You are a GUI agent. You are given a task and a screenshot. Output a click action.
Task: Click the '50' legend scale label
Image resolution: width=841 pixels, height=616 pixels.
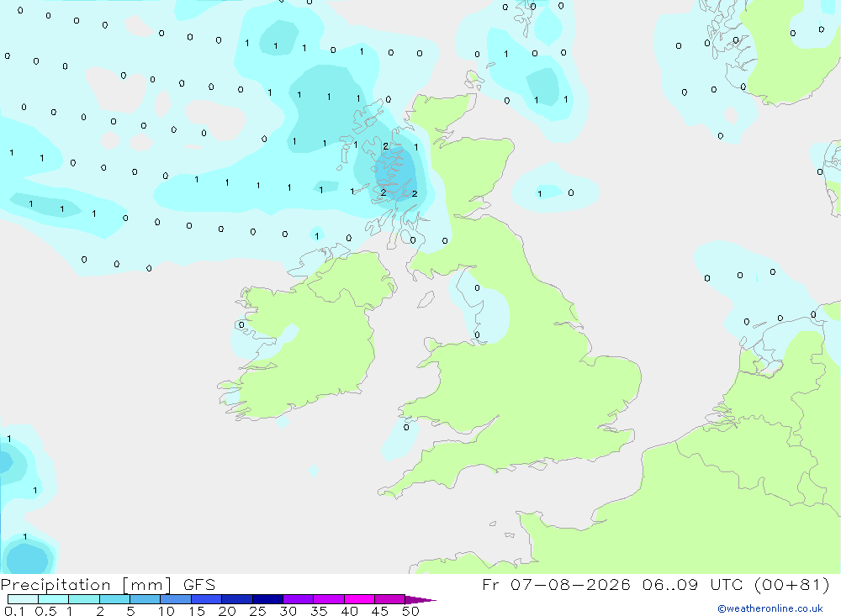(410, 611)
